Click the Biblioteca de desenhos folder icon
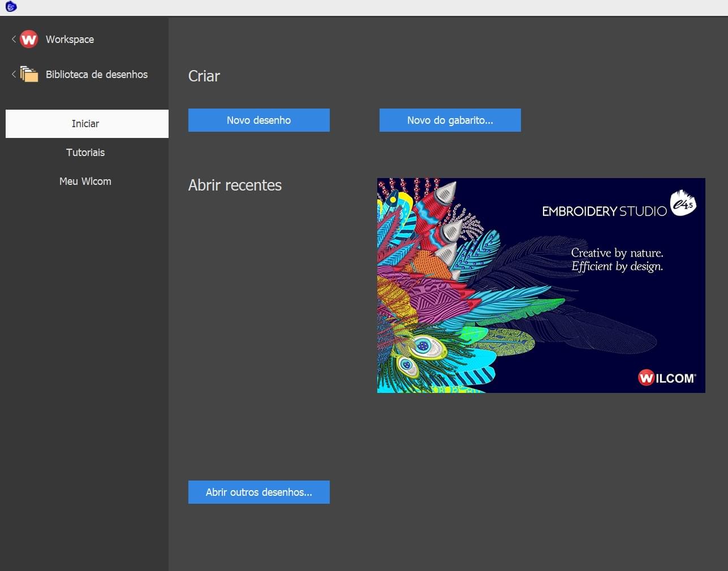Screen dimensions: 728x571 (29, 74)
